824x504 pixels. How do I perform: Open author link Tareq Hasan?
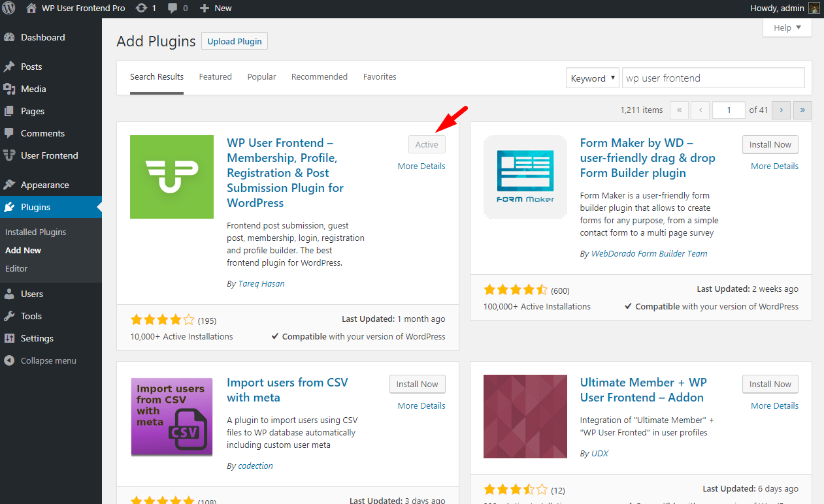[x=261, y=283]
